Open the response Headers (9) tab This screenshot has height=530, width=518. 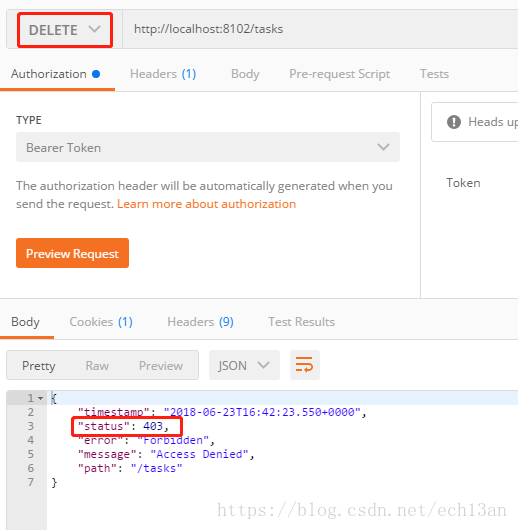[201, 322]
